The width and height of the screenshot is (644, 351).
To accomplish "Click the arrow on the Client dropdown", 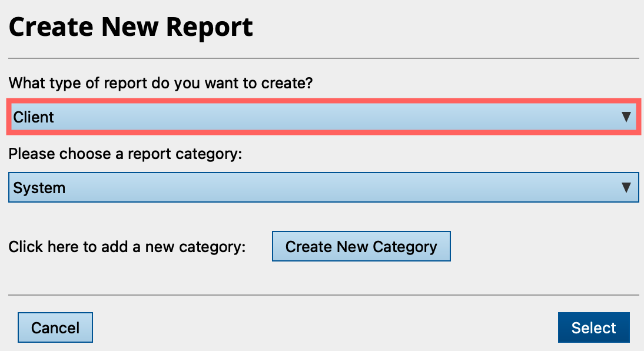I will pos(626,117).
